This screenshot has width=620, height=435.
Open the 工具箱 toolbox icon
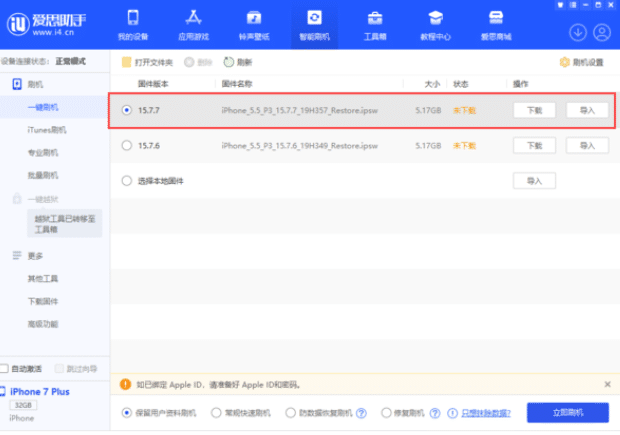point(374,19)
